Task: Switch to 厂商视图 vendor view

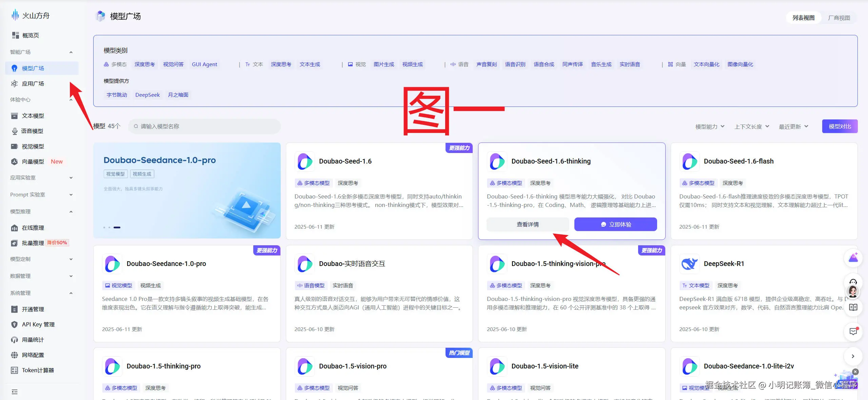Action: [839, 18]
